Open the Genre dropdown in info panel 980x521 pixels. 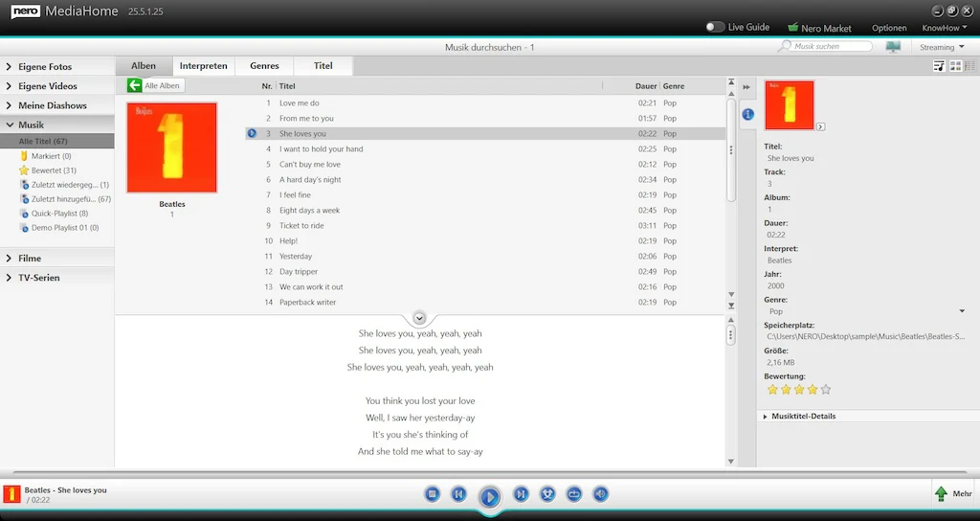(x=962, y=311)
